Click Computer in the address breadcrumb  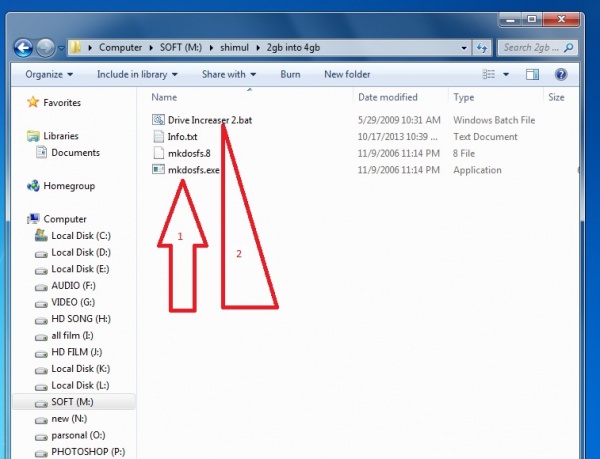click(120, 47)
